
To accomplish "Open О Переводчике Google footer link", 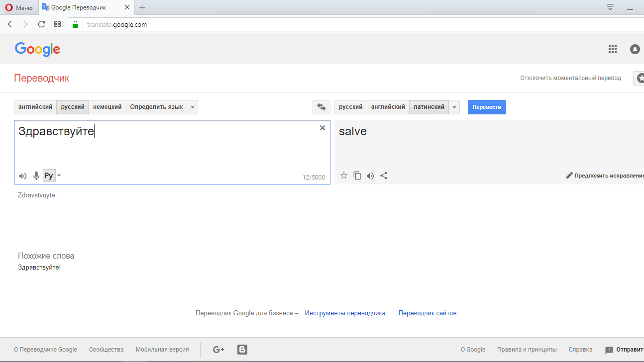I will pos(46,350).
